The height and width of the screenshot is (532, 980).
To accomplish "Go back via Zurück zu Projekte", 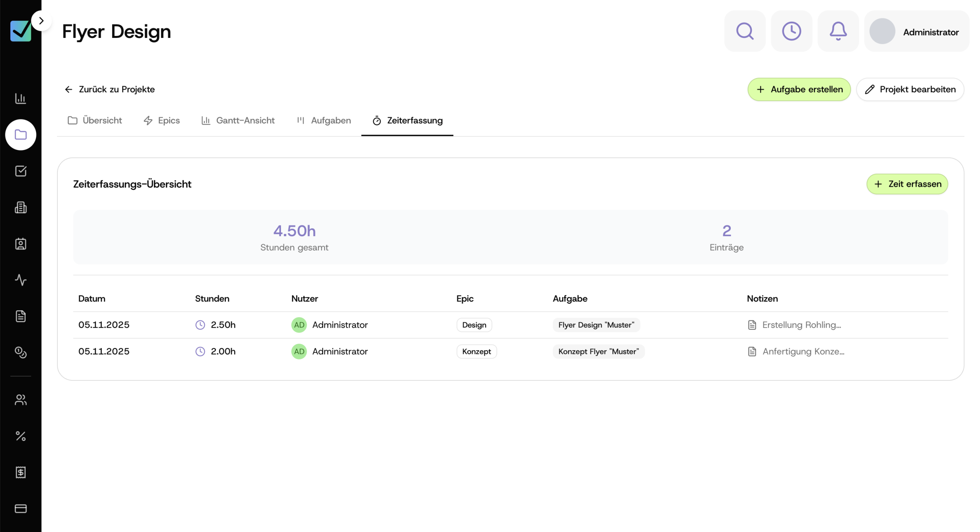I will pyautogui.click(x=109, y=90).
